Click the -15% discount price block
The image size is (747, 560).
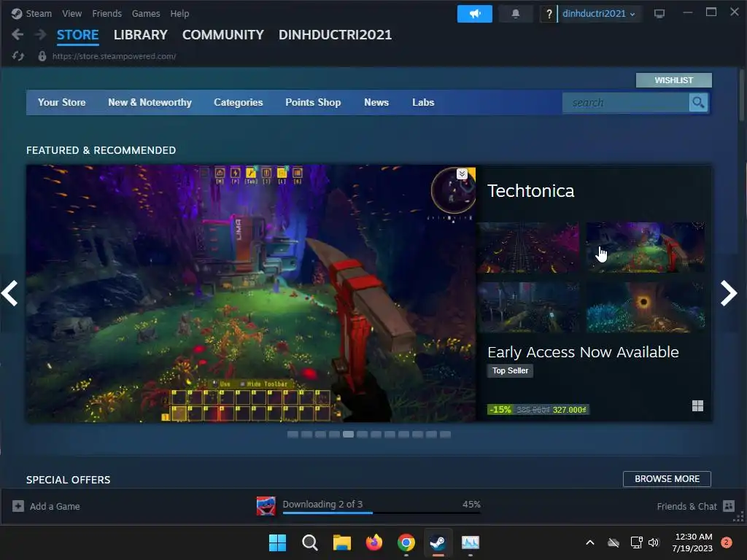[x=538, y=410]
